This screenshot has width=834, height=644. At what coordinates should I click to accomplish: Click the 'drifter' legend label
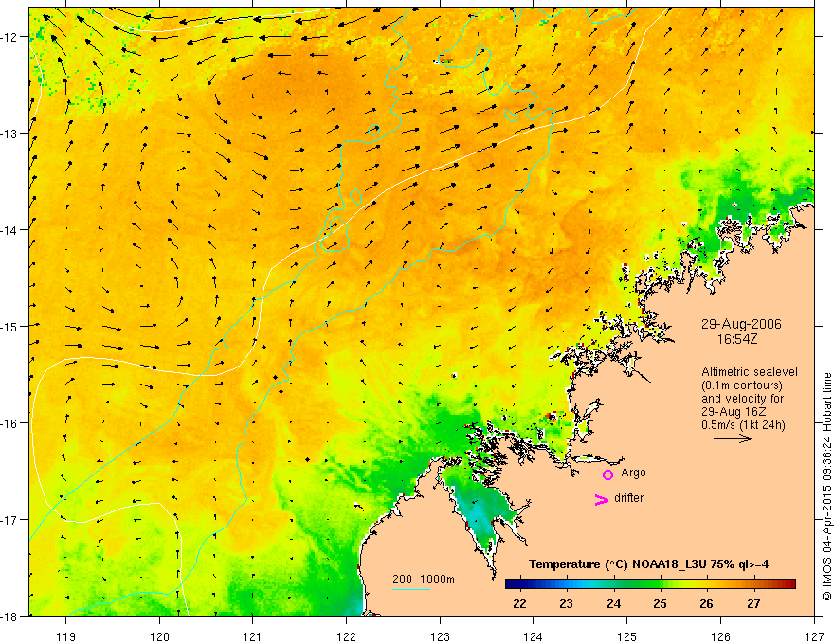pyautogui.click(x=628, y=498)
